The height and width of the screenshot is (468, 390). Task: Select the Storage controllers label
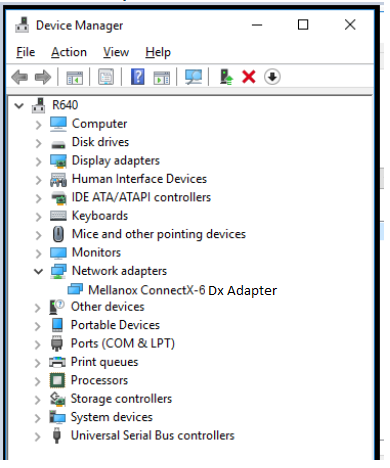(x=121, y=399)
